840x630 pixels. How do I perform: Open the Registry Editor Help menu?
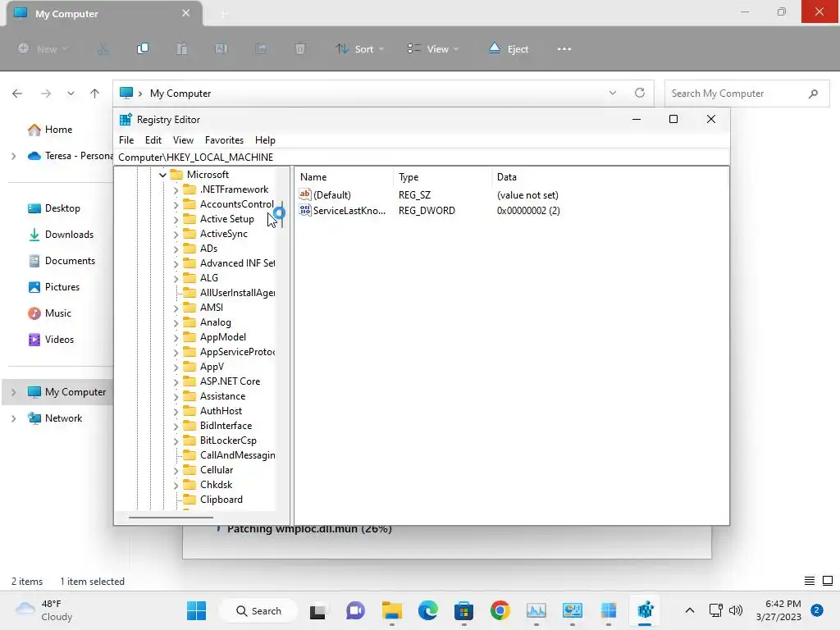pyautogui.click(x=265, y=139)
